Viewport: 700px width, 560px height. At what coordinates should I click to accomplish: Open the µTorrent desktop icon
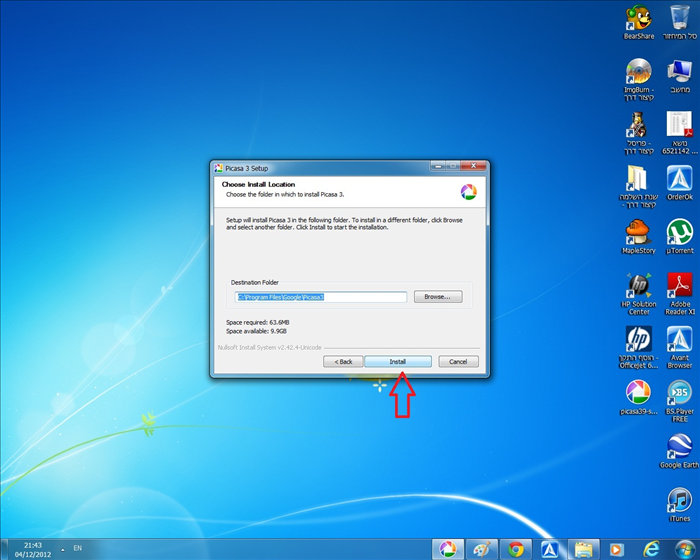680,231
